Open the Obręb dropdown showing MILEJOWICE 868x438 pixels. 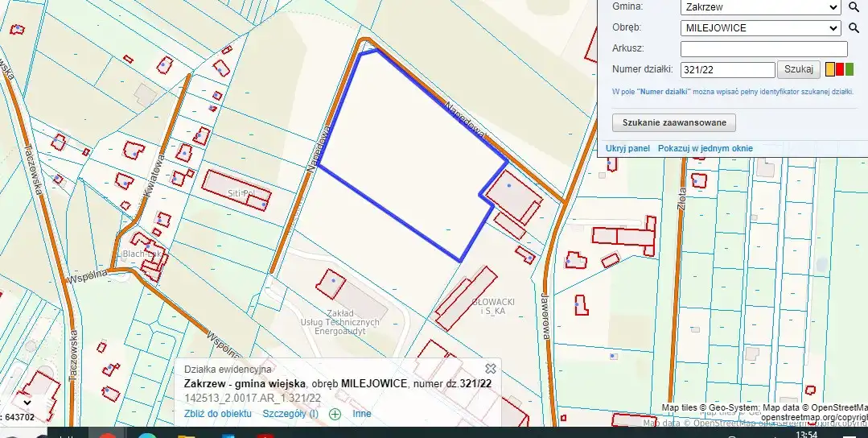[x=760, y=28]
